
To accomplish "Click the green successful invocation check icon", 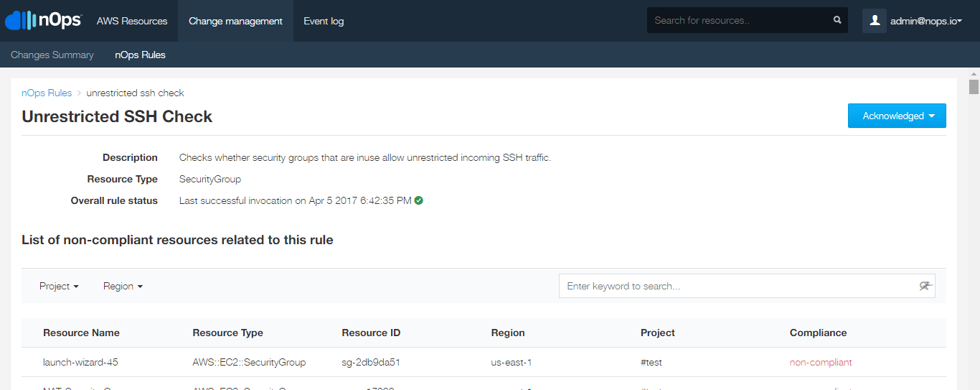I will click(x=419, y=200).
